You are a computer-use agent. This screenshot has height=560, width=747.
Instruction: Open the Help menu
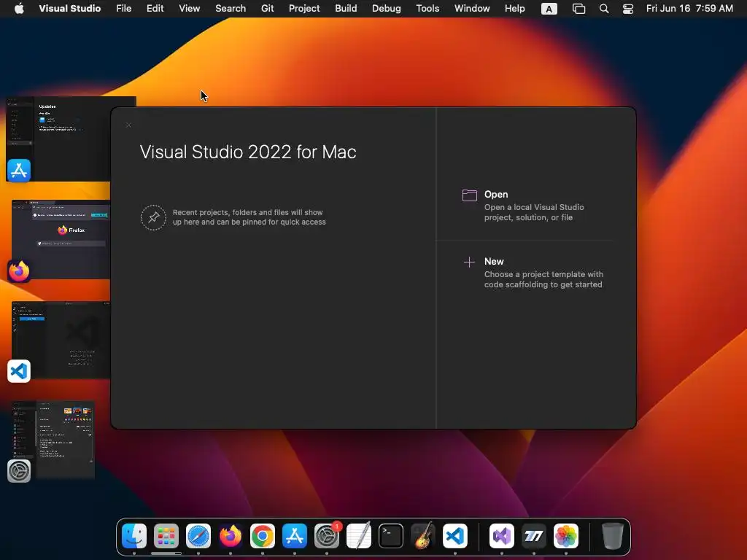[514, 8]
